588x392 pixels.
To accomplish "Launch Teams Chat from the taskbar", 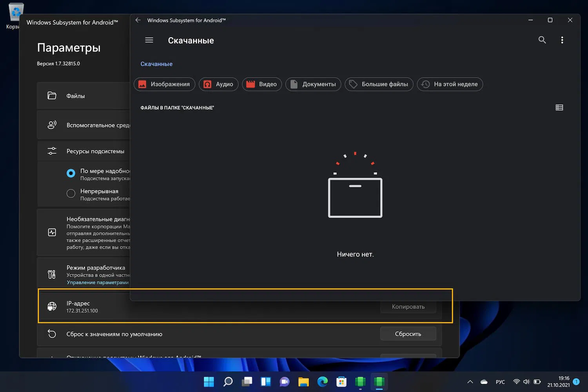I will coord(285,381).
